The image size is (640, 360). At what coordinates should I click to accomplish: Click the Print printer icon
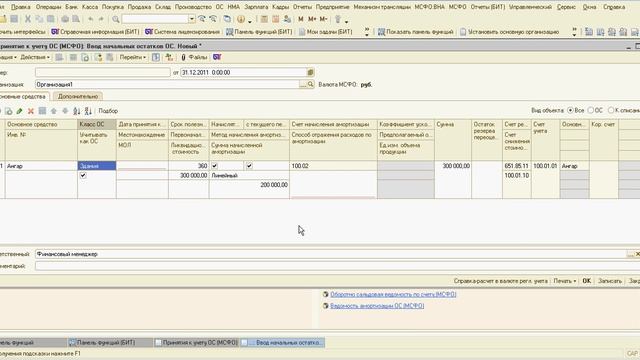click(65, 19)
